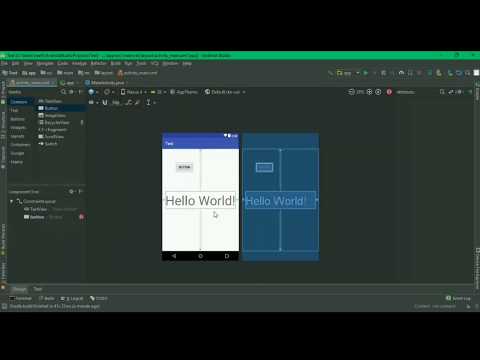480x360 pixels.
Task: Toggle the autoconnect magnet icon
Action: pyautogui.click(x=105, y=102)
